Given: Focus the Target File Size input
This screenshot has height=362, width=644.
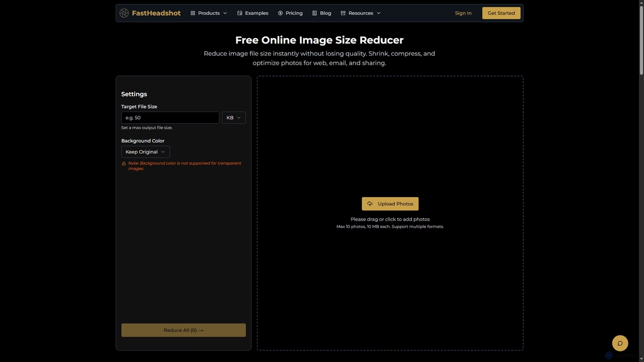Looking at the screenshot, I should click(x=170, y=118).
